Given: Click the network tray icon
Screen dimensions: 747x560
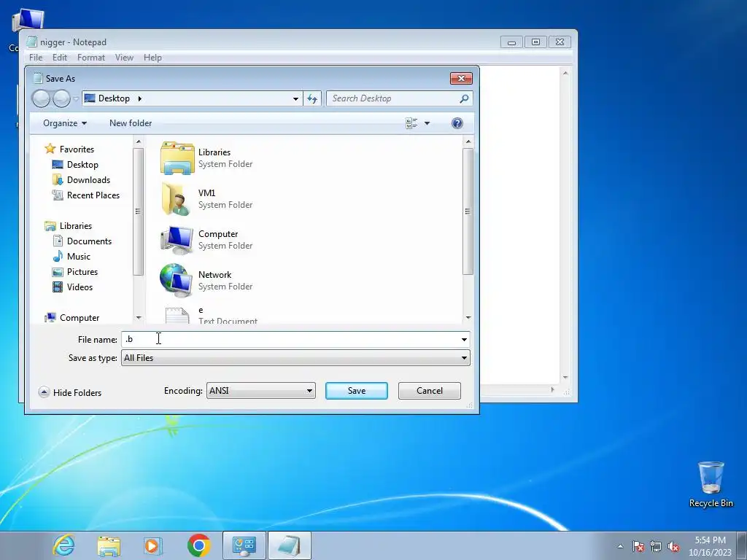Looking at the screenshot, I should click(656, 546).
